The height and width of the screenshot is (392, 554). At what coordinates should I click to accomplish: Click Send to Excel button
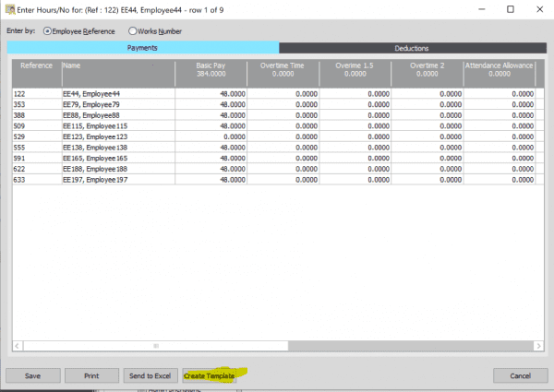click(x=151, y=375)
